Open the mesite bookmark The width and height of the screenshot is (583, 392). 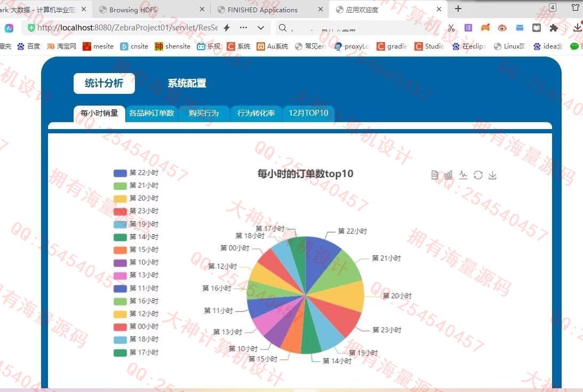(98, 46)
